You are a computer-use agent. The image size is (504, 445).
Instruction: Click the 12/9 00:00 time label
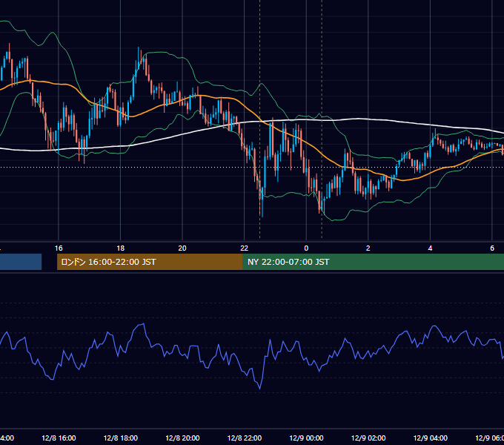pos(306,438)
